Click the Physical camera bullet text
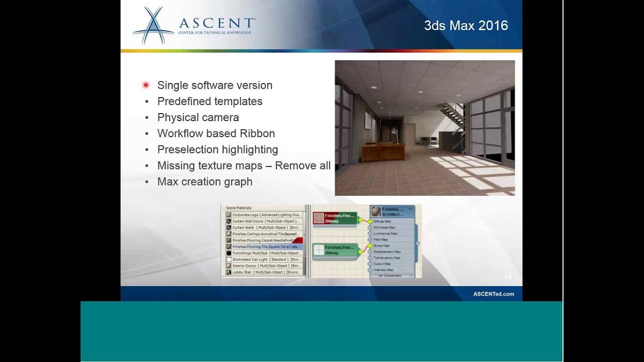The height and width of the screenshot is (362, 644). coord(198,117)
